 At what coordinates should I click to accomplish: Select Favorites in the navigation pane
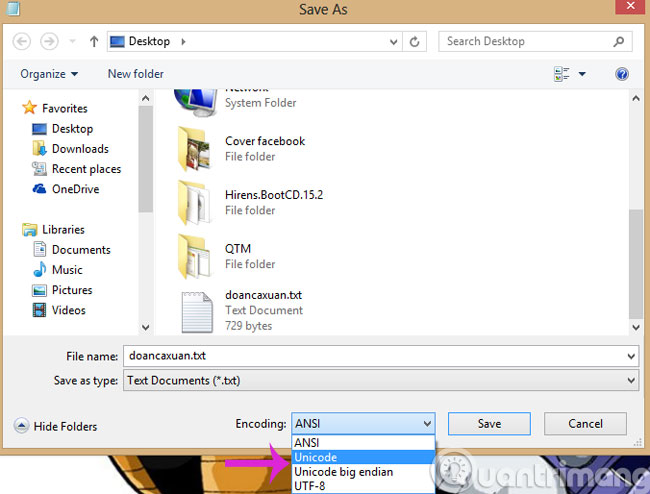65,108
